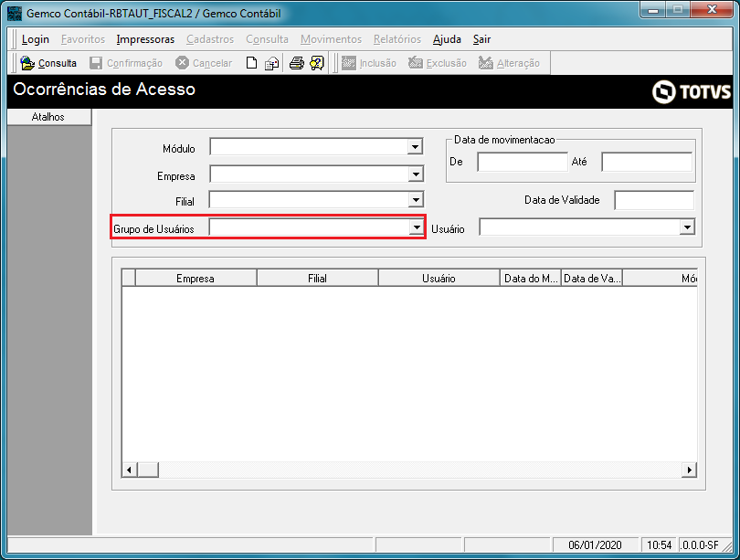
Task: Expand the Usuário dropdown
Action: point(687,227)
